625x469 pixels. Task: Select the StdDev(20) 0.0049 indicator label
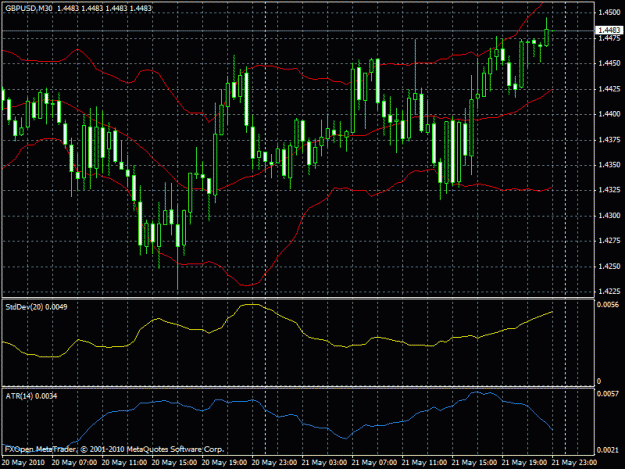pyautogui.click(x=36, y=307)
